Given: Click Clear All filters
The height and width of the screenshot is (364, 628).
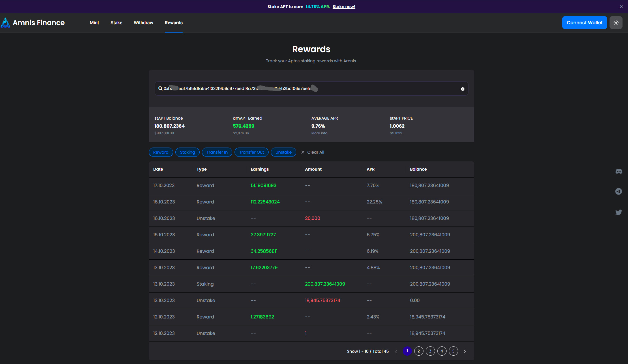Looking at the screenshot, I should [313, 152].
